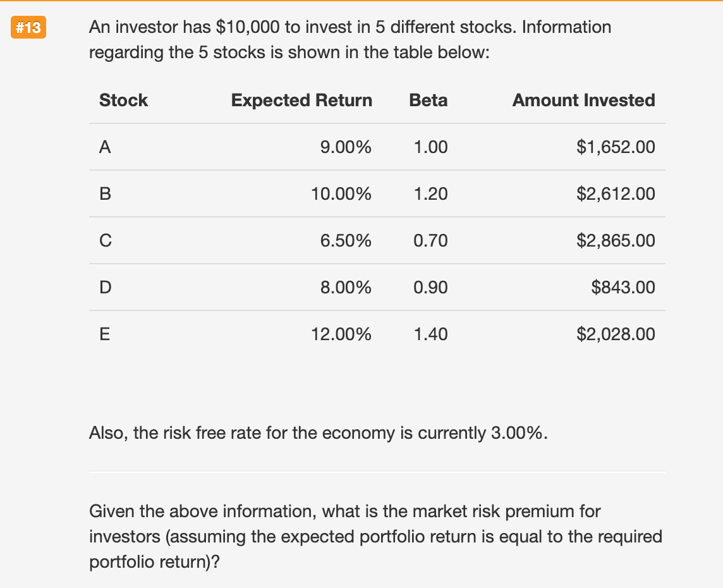Select the $2,612.00 amount cell
The height and width of the screenshot is (588, 723).
(x=616, y=194)
